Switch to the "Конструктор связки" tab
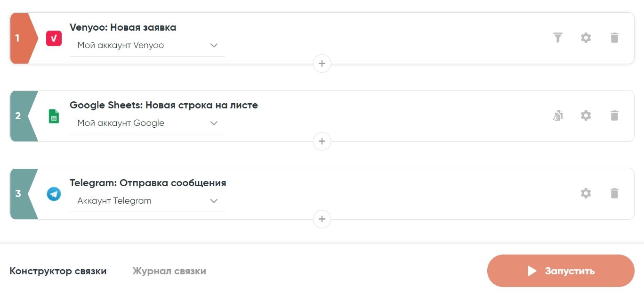Screen dimensions: 644x296 point(58,271)
